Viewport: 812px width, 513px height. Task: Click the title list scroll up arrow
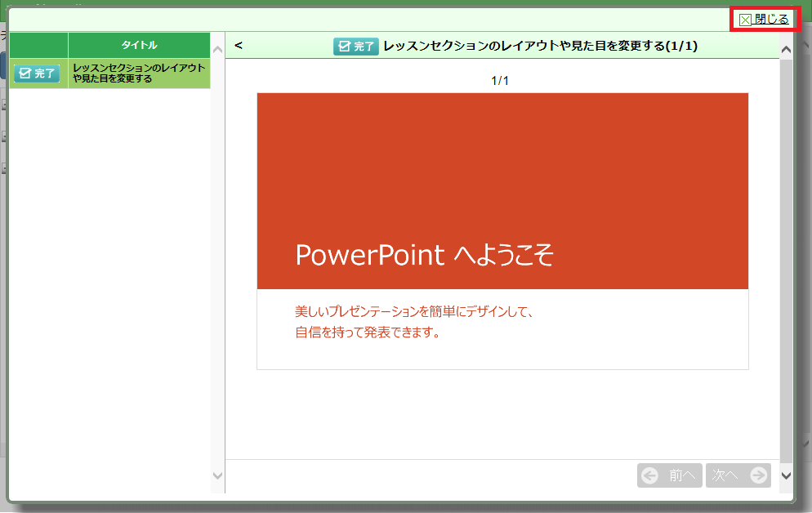pyautogui.click(x=217, y=50)
